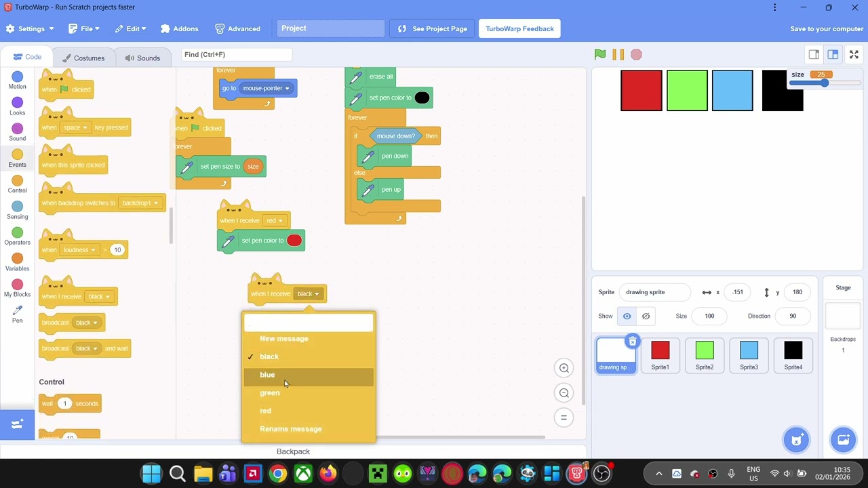868x488 pixels.
Task: Open the add extension button
Action: tap(17, 424)
